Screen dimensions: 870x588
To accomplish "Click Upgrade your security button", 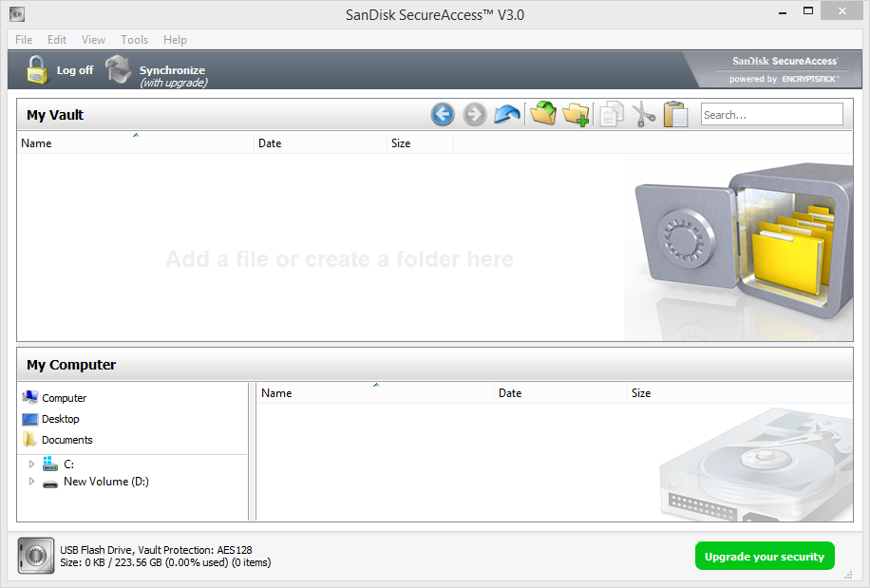I will 765,556.
